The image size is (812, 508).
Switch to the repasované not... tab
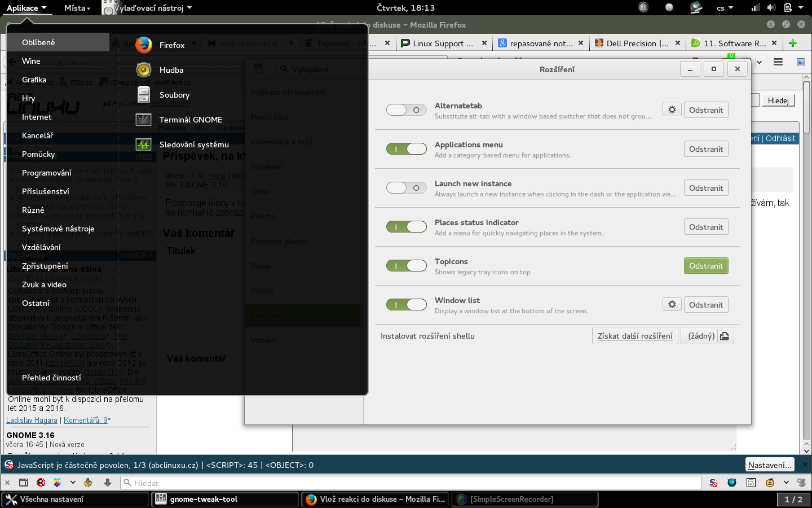541,43
